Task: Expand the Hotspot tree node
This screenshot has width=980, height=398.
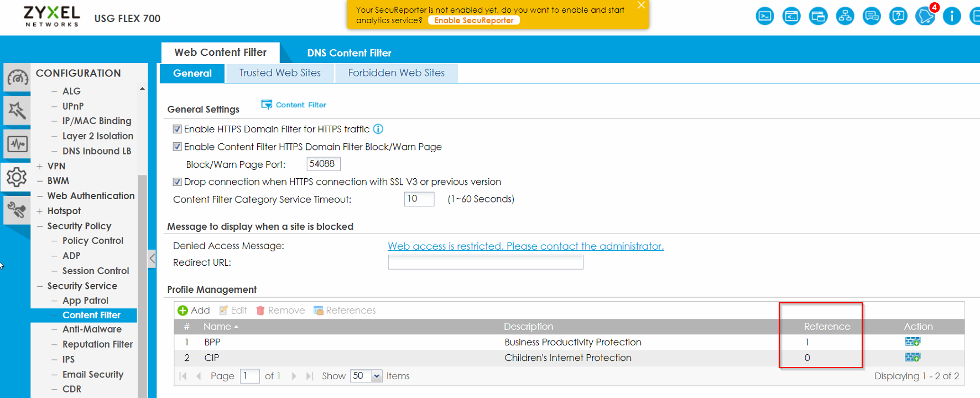Action: pos(40,211)
